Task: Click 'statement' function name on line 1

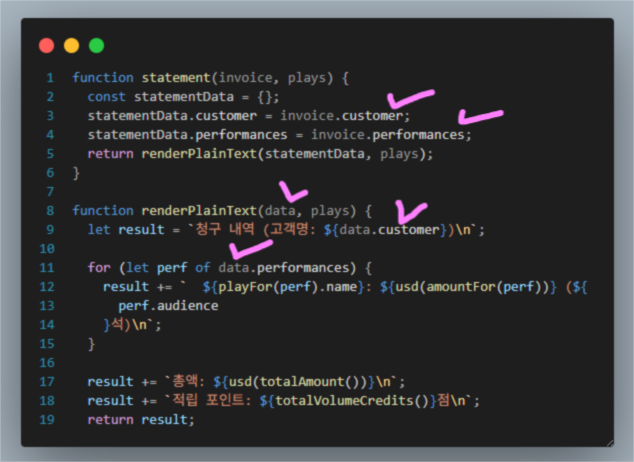Action: click(x=176, y=78)
